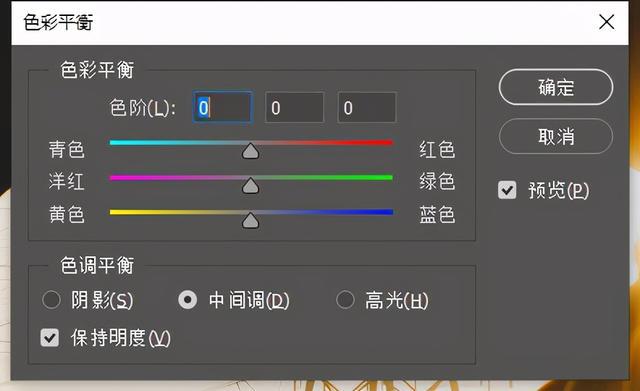Click the yellow end of bottom slider
This screenshot has height=391, width=640.
[x=115, y=212]
